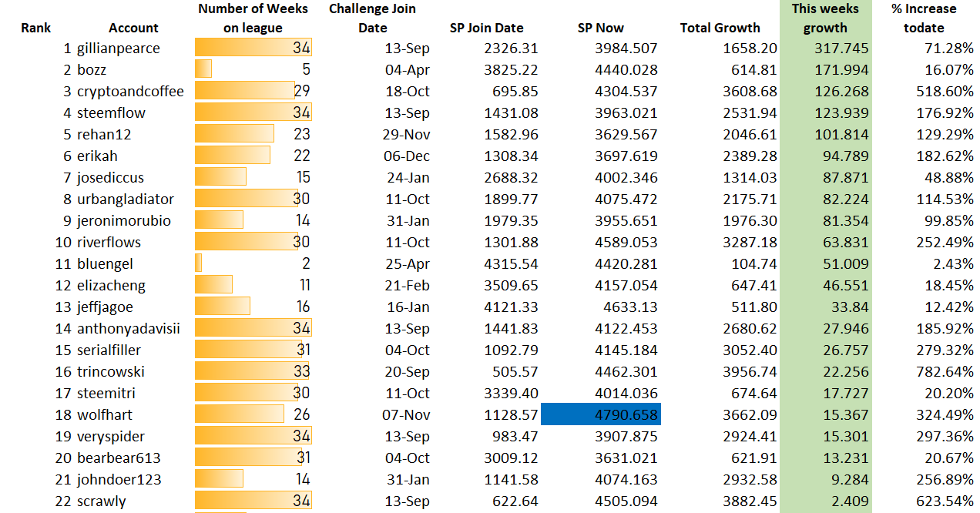Select the SP Join Date header
The image size is (980, 513).
pos(486,28)
